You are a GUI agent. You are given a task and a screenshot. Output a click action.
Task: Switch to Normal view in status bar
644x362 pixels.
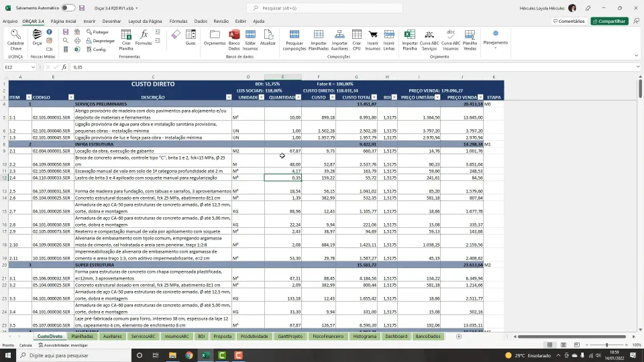549,345
